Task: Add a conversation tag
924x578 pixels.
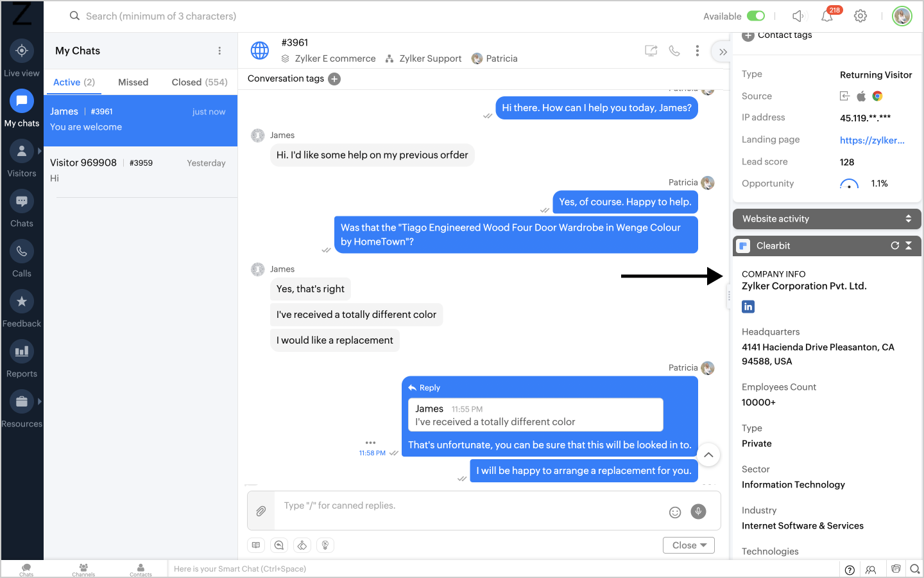Action: [334, 79]
